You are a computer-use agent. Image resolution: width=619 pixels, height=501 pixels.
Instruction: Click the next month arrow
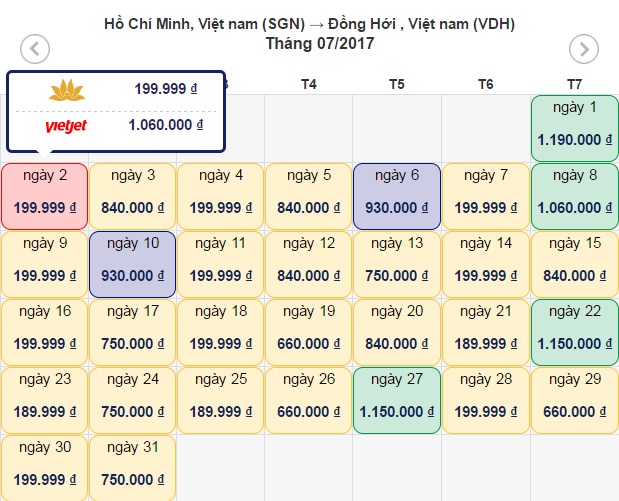(x=583, y=48)
